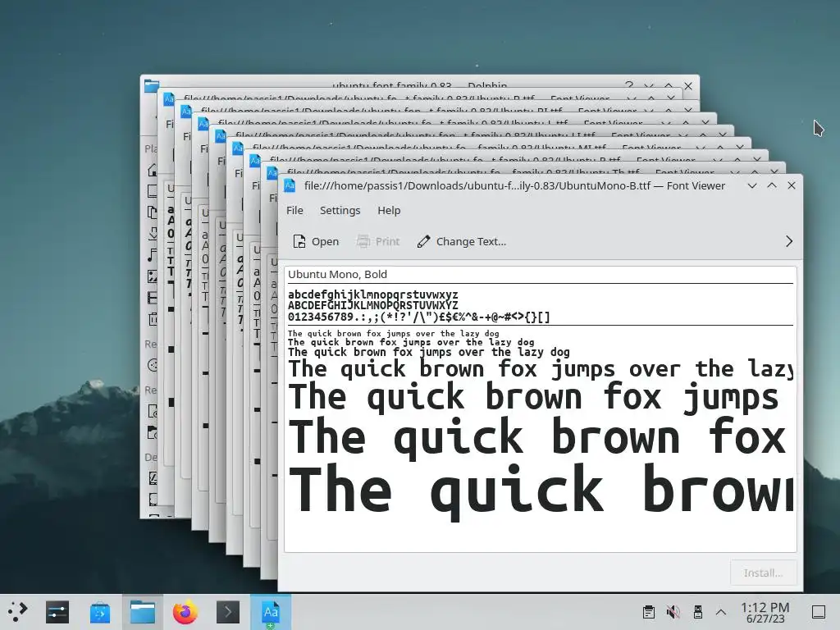Open the removable devices tray icon

[x=697, y=612]
